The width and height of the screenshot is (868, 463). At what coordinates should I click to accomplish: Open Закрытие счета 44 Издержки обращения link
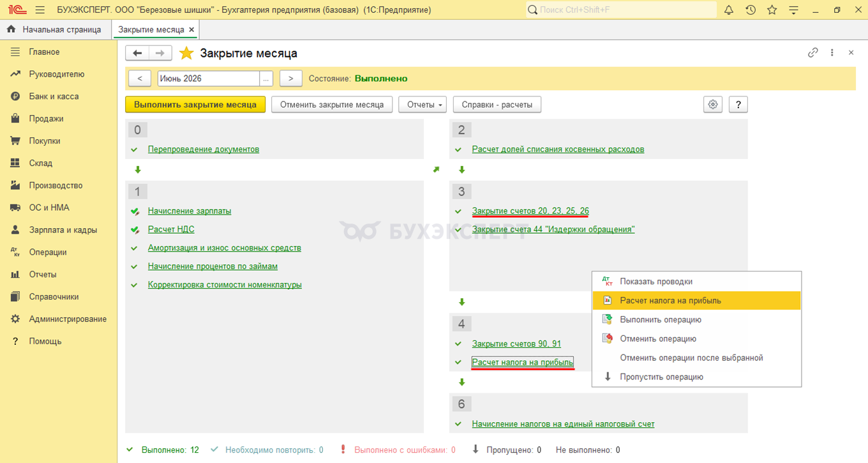pyautogui.click(x=553, y=230)
